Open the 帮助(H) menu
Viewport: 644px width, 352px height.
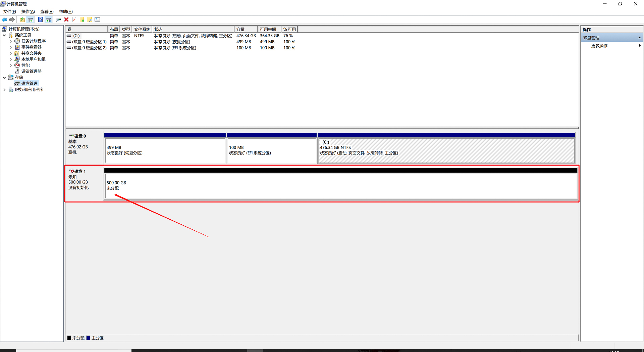[66, 12]
